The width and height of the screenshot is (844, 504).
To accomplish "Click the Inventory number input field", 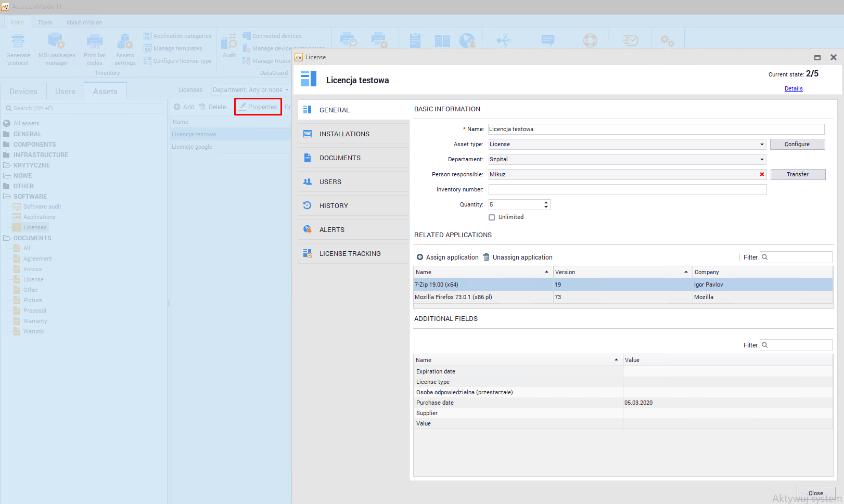I will pos(627,189).
